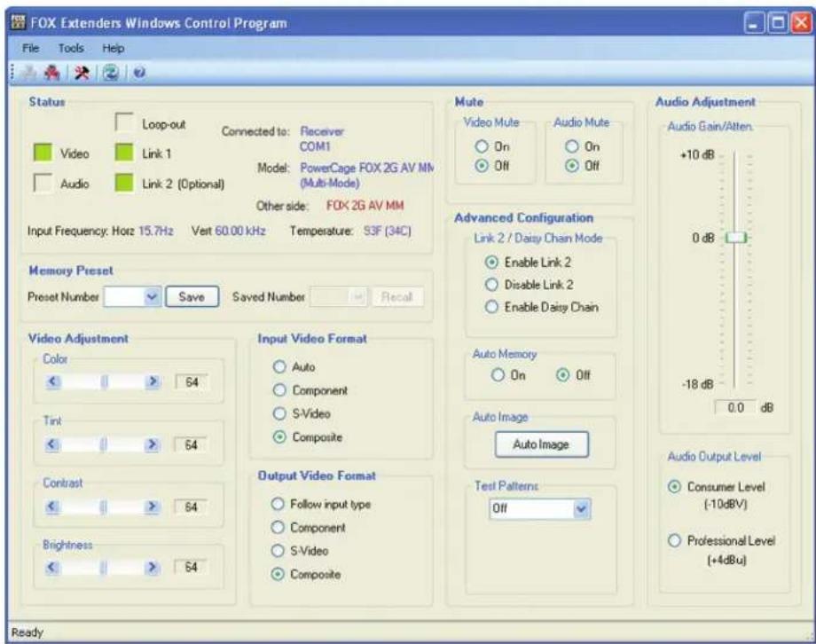
Task: Click the FOX application icon in title bar
Action: point(19,23)
